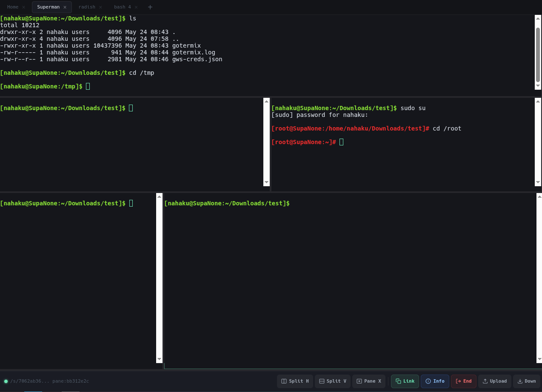Image resolution: width=542 pixels, height=392 pixels.
Task: Click scroll-down arrow of top ls pane
Action: (x=538, y=86)
